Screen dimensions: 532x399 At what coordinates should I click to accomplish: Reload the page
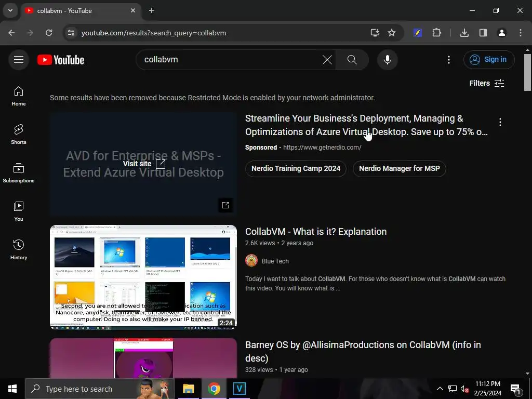49,33
